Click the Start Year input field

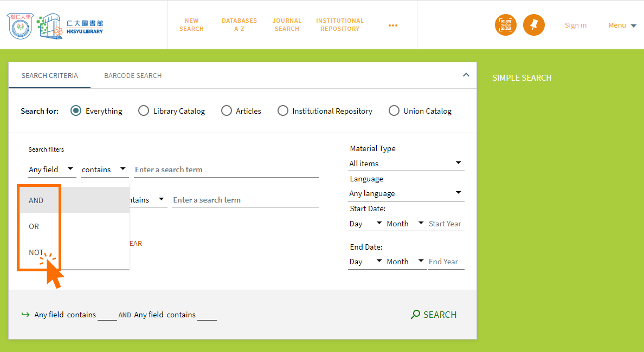pos(446,224)
